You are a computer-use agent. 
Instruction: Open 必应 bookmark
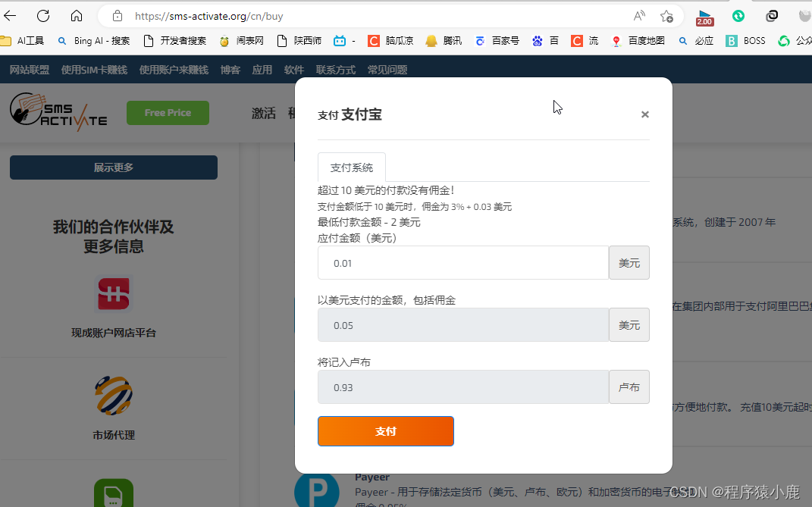696,41
